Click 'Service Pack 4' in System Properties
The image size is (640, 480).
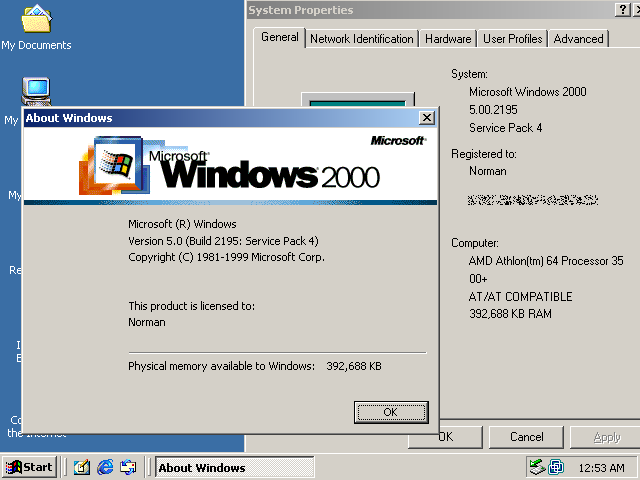point(505,128)
